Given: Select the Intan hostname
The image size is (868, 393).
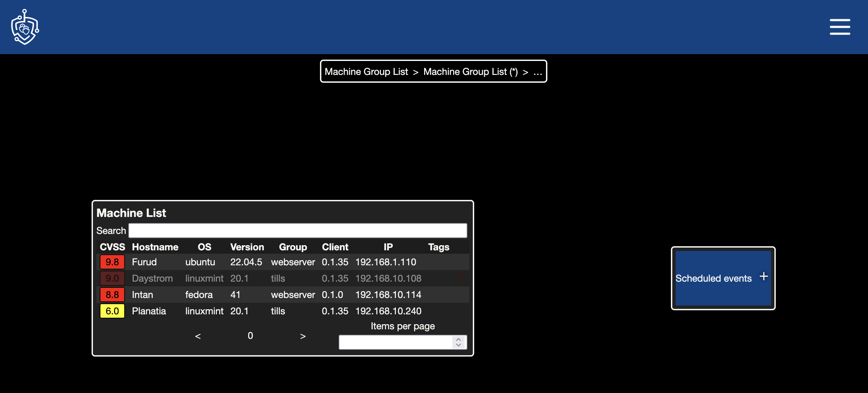Looking at the screenshot, I should click(x=142, y=295).
